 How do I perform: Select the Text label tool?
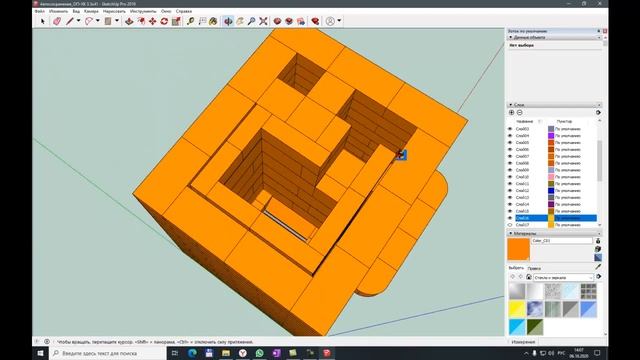(202, 21)
